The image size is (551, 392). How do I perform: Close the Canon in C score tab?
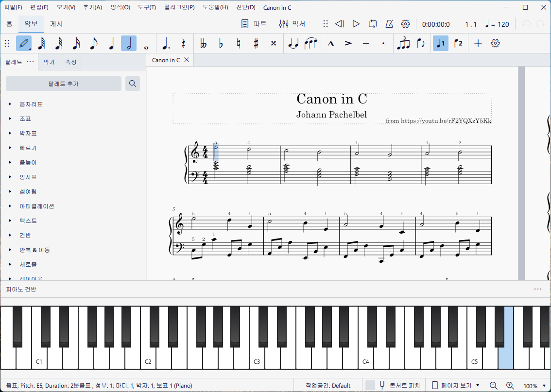point(187,60)
